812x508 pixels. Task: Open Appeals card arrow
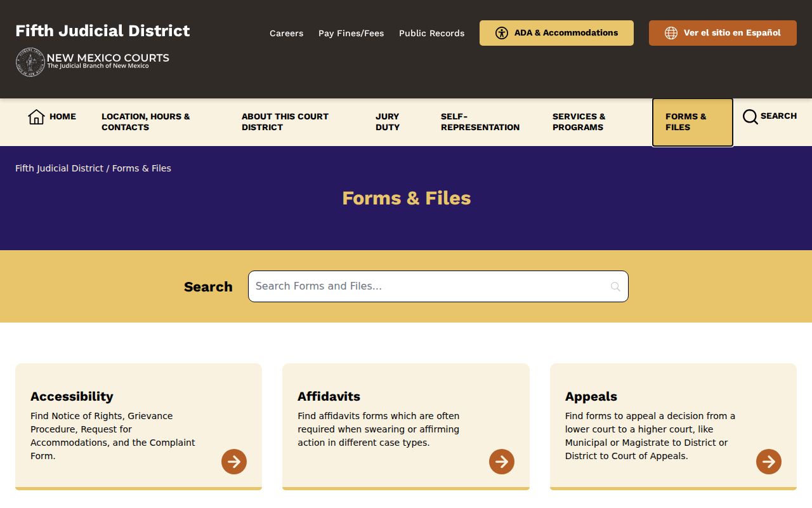(769, 462)
